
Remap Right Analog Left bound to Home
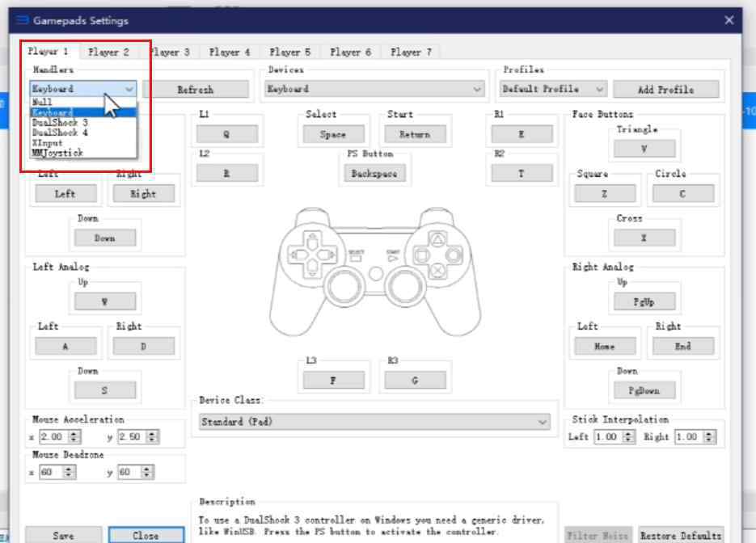point(605,346)
